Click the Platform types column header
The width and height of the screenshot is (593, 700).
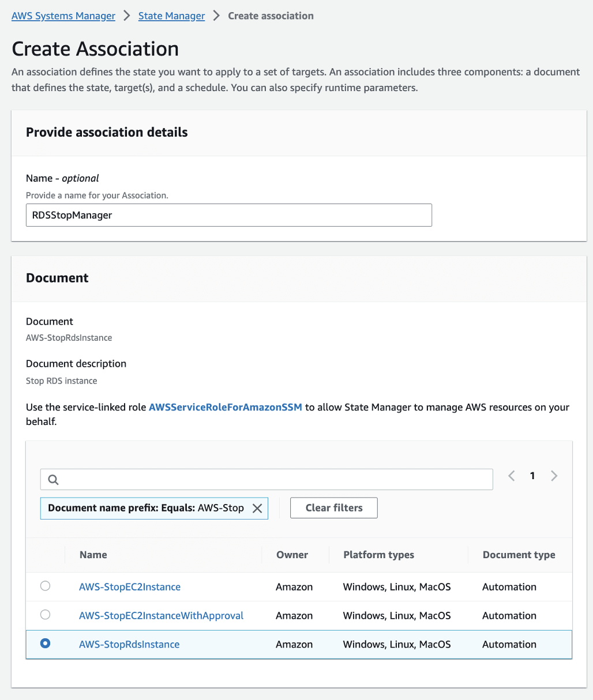click(x=378, y=555)
